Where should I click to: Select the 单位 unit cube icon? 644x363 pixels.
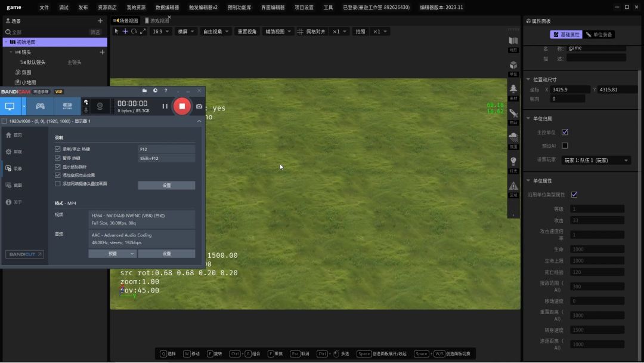click(513, 66)
